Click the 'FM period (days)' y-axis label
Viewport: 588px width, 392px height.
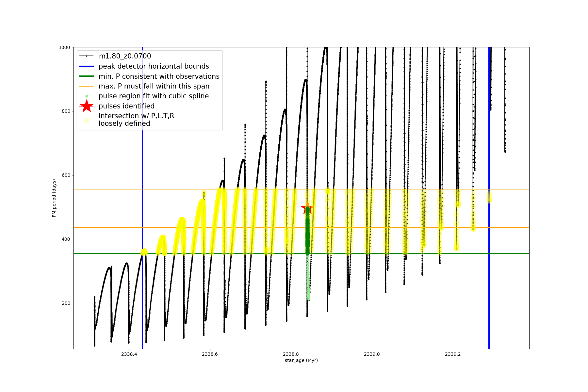tap(54, 198)
